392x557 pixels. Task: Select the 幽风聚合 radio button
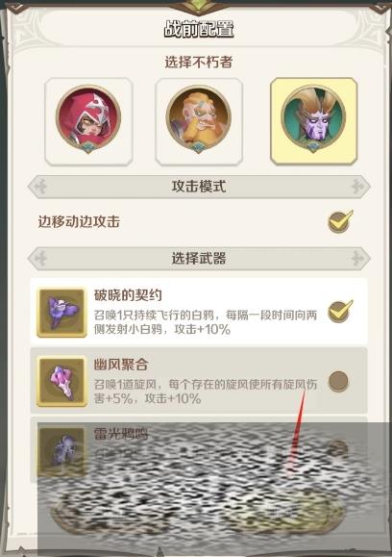(x=338, y=381)
